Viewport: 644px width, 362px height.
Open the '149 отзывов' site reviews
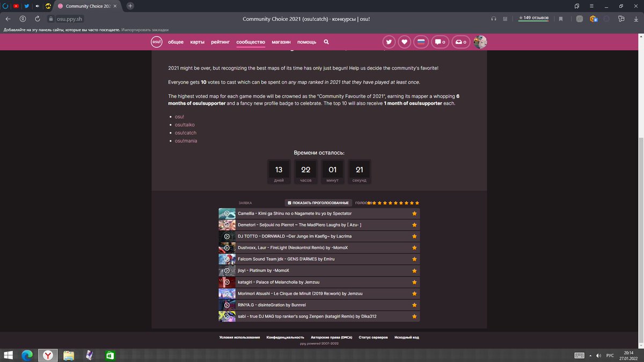tap(533, 18)
